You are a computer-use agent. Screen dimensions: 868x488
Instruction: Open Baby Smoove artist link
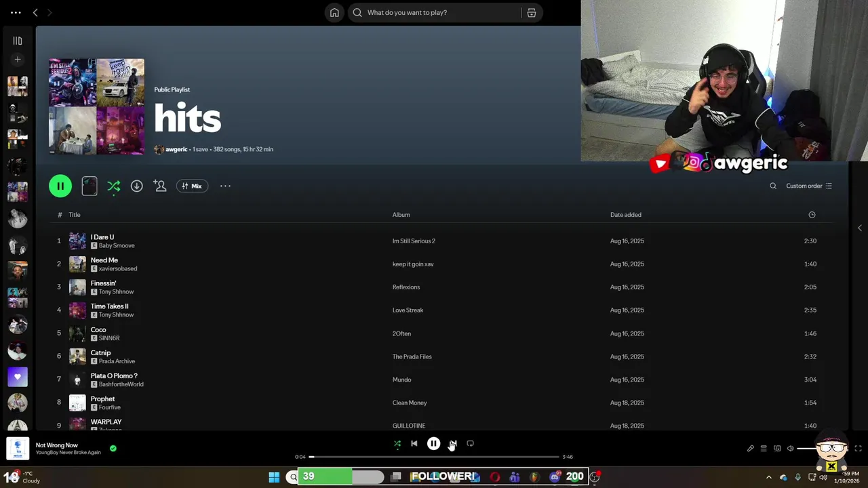tap(117, 245)
